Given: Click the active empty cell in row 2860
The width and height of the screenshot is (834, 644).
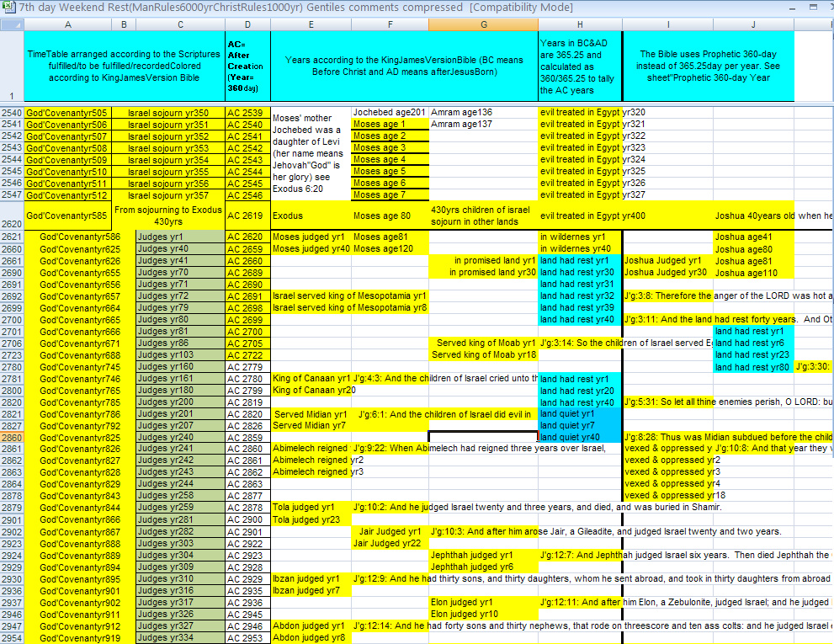Looking at the screenshot, I should point(484,437).
